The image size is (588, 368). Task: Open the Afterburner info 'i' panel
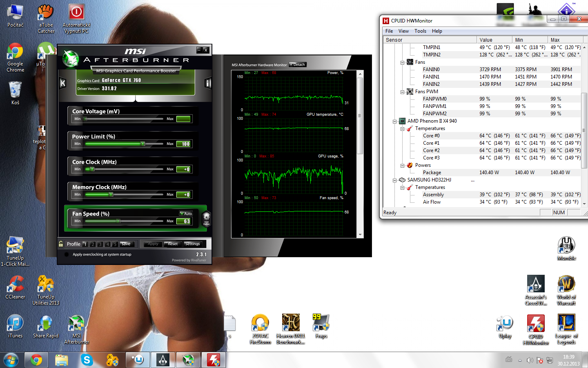click(x=208, y=83)
